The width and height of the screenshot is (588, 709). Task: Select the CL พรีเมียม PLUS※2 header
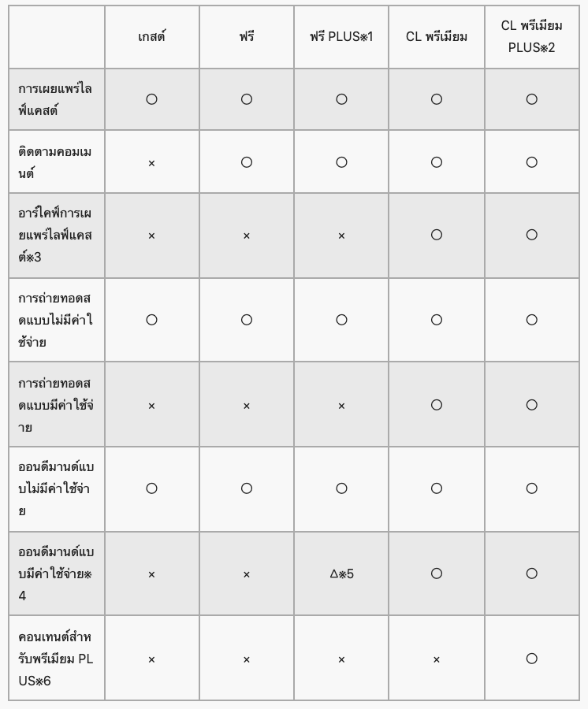pyautogui.click(x=532, y=37)
